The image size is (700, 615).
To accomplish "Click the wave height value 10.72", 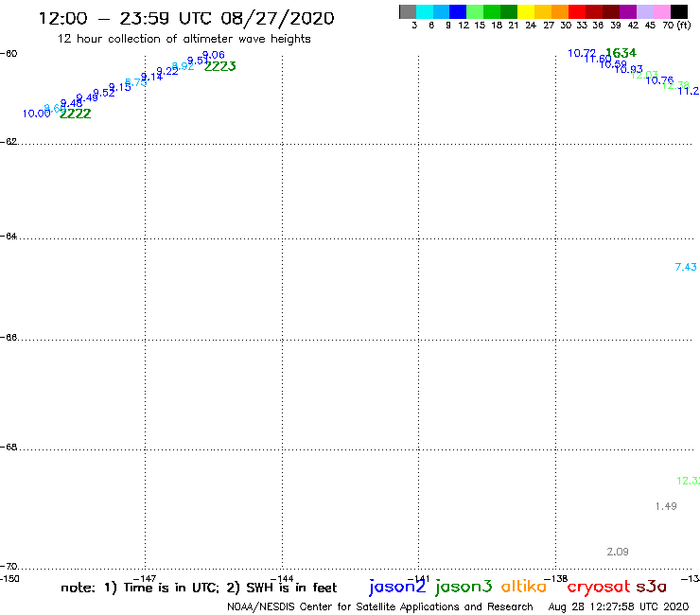I will (582, 53).
